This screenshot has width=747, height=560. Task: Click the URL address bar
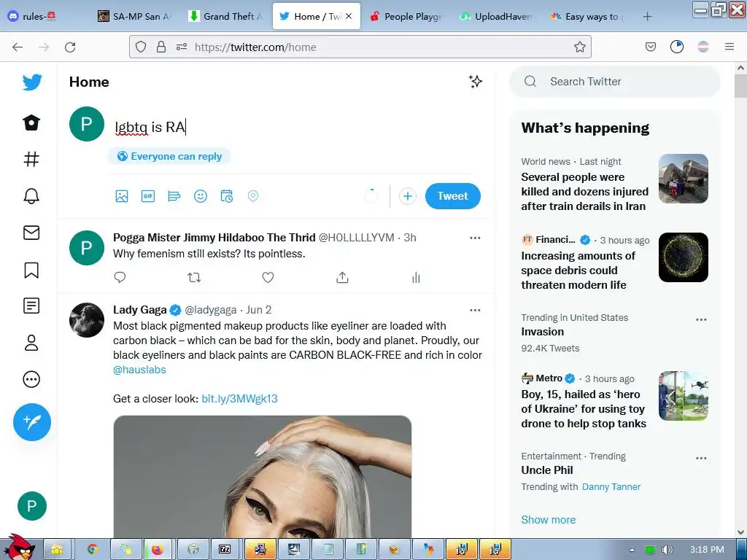(360, 47)
